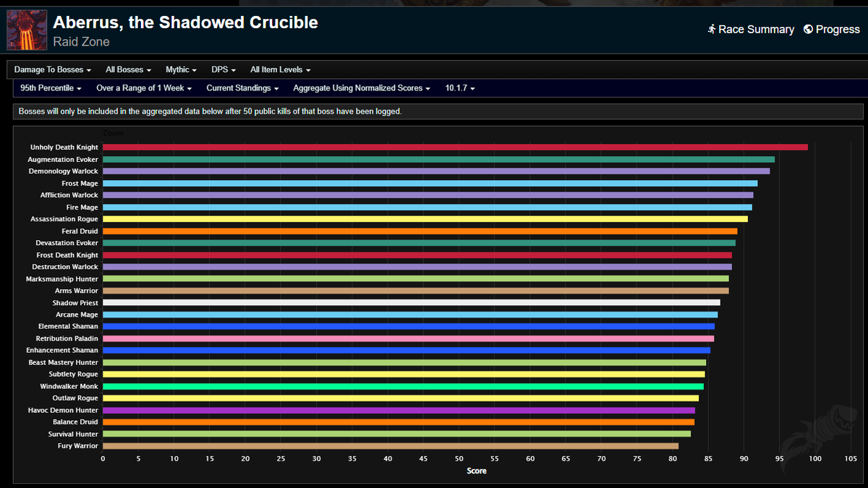Click the Balance Druid label
This screenshot has height=488, width=868.
75,422
